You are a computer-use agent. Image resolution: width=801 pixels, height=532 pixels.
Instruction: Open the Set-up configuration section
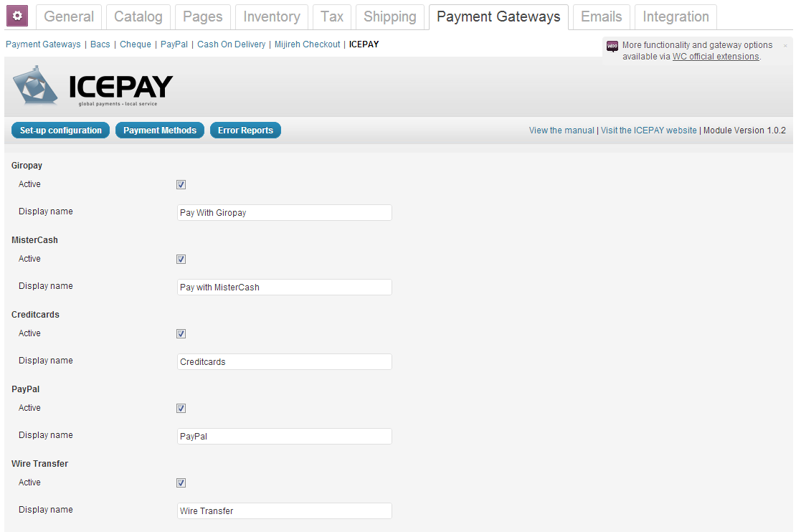[x=61, y=130]
